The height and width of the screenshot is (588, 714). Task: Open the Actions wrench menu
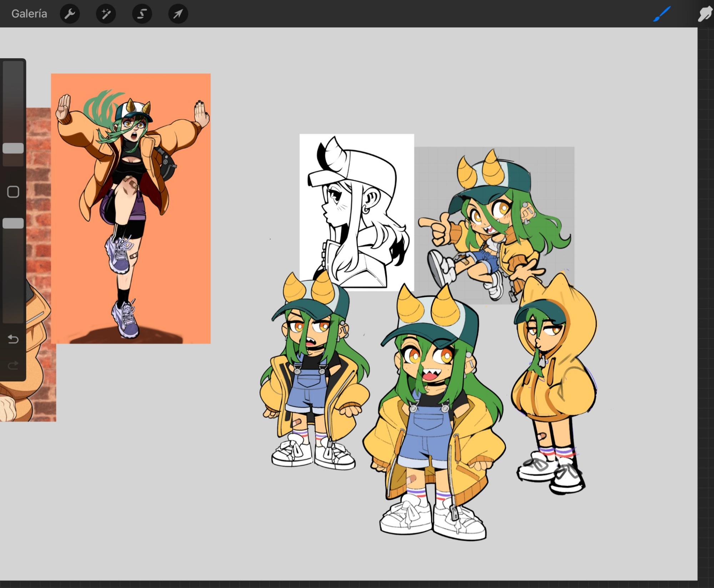(70, 14)
